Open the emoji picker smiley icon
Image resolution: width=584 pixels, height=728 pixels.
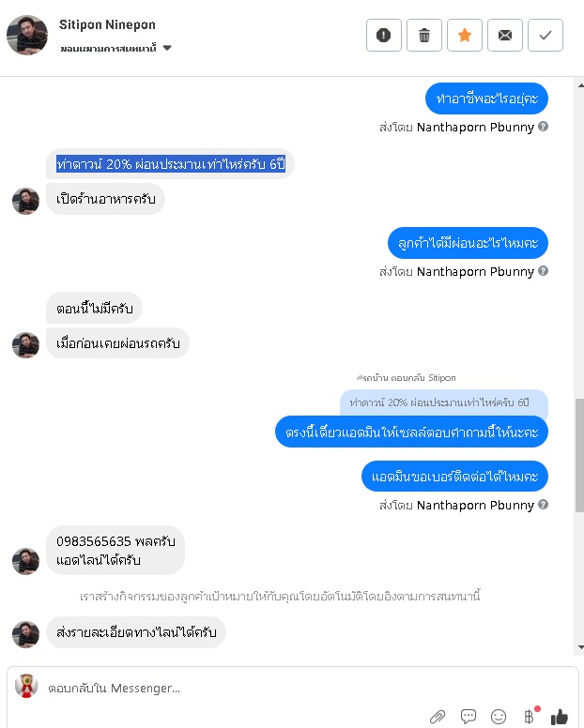tap(499, 717)
